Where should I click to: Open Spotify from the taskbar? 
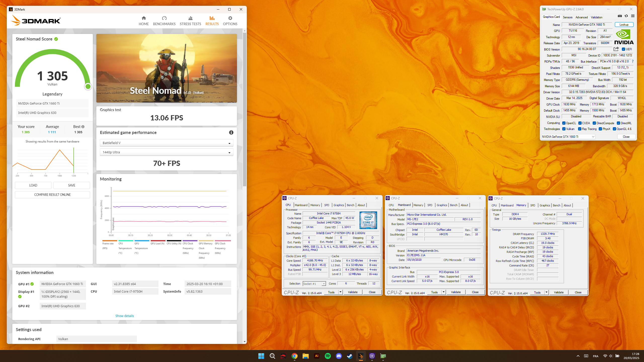tap(328, 356)
